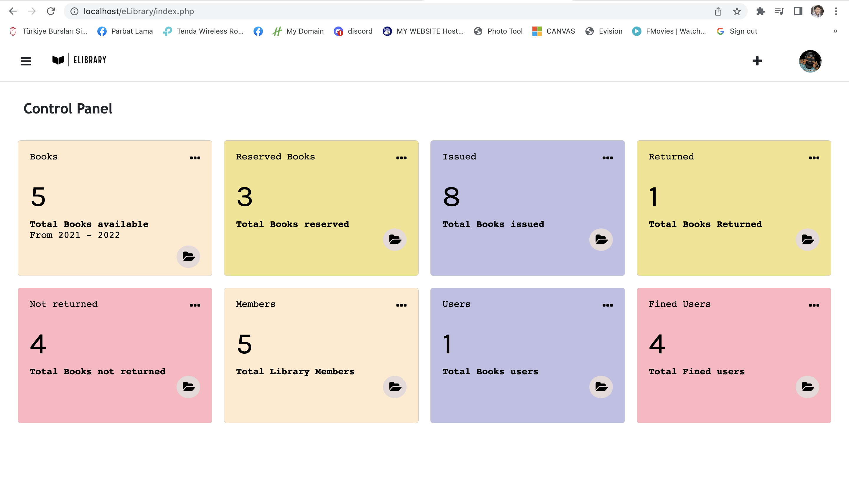Click the browser forward arrow
The height and width of the screenshot is (504, 849).
tap(32, 11)
